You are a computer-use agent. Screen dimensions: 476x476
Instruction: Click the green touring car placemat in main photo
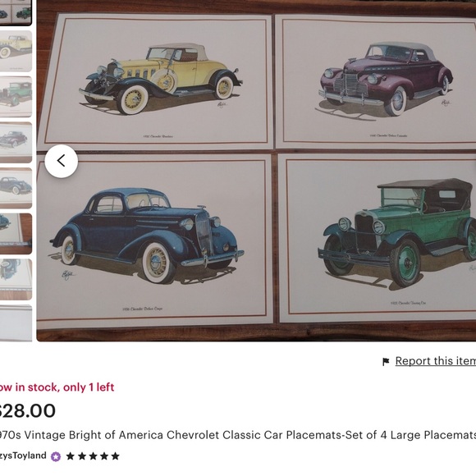click(377, 238)
